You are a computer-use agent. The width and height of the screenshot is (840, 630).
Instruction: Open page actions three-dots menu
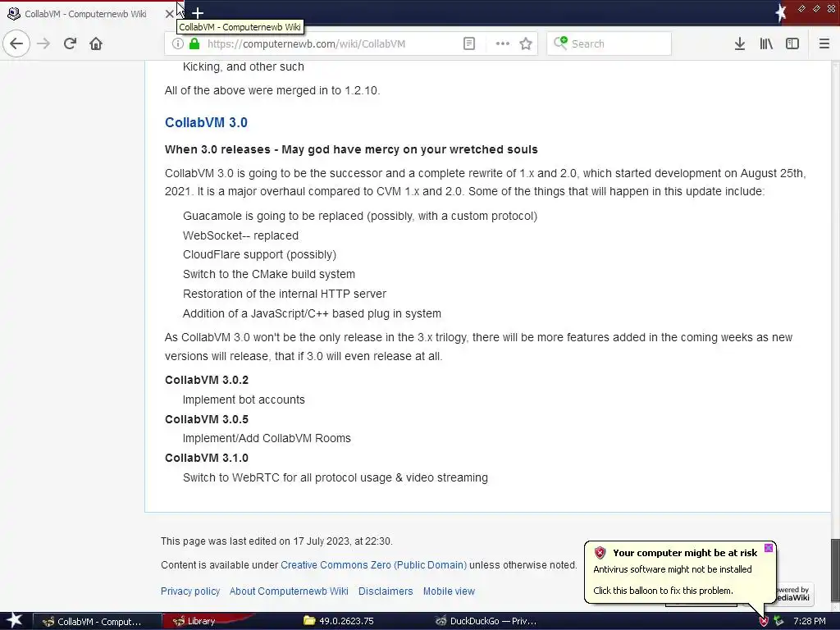[503, 43]
